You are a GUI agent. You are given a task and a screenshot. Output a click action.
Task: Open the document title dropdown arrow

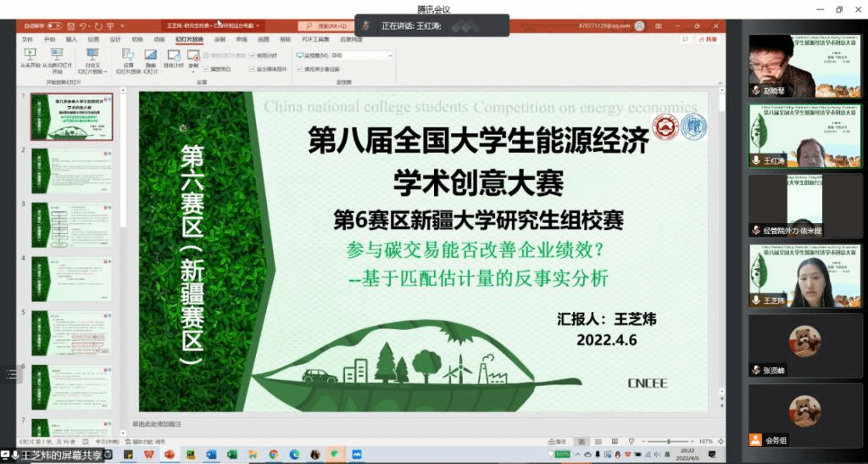tap(258, 26)
